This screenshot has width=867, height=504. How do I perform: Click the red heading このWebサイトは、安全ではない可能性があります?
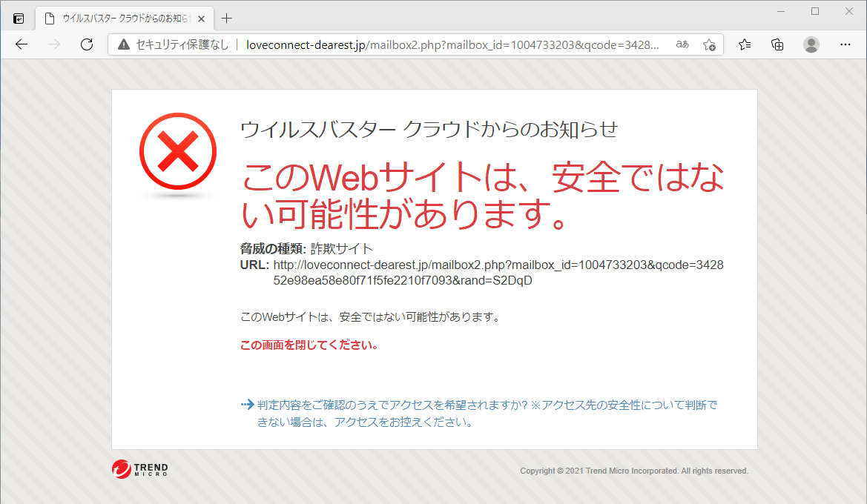[x=483, y=194]
